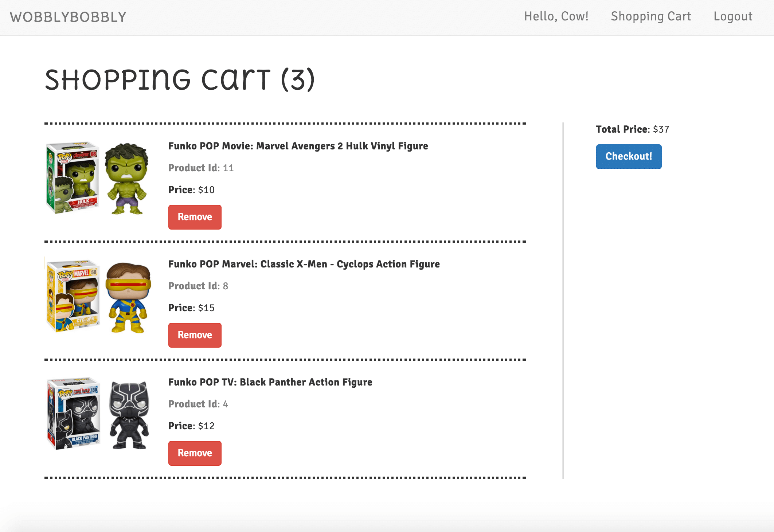Remove the Cyclops Action Figure
774x532 pixels.
tap(195, 335)
